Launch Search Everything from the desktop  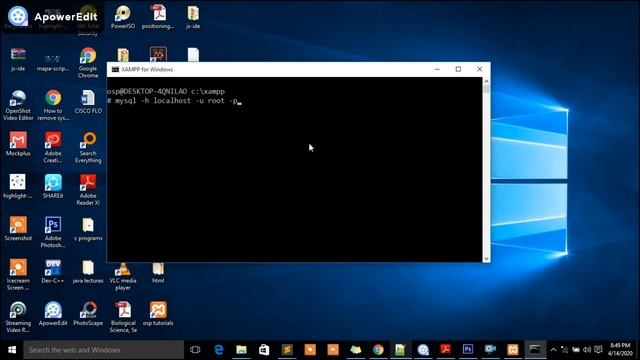tap(88, 147)
